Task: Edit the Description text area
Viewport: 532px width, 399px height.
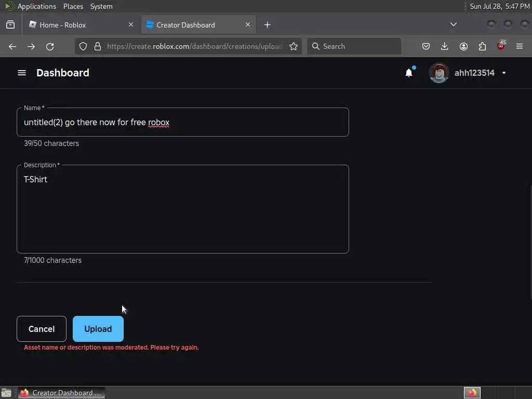Action: [183, 209]
